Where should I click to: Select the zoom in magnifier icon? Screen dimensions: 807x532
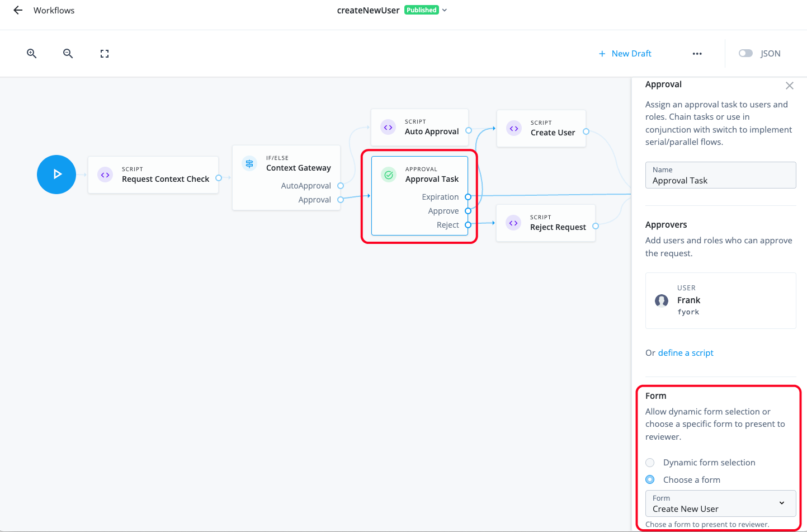[31, 53]
